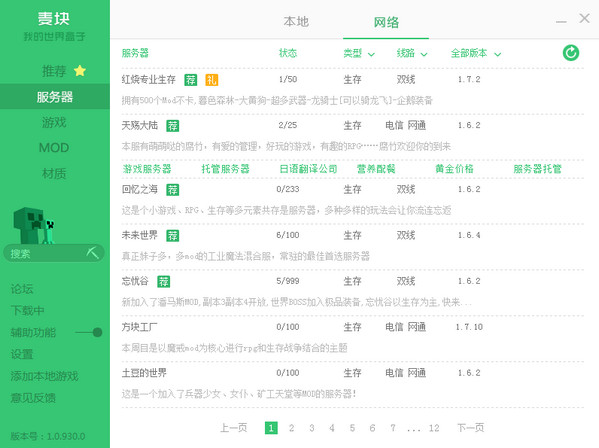Click the 0/233 status of 回忆之海
Viewport: 599px width, 448px height.
[x=288, y=189]
